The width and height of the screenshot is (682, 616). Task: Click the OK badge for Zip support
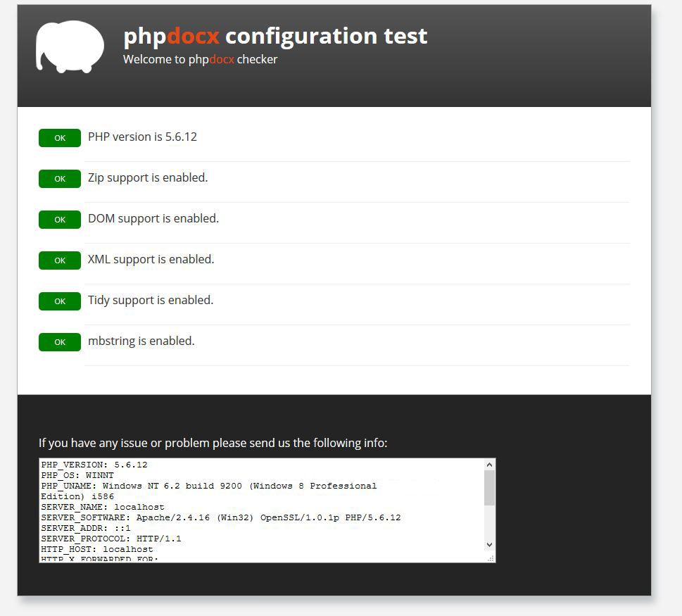60,179
